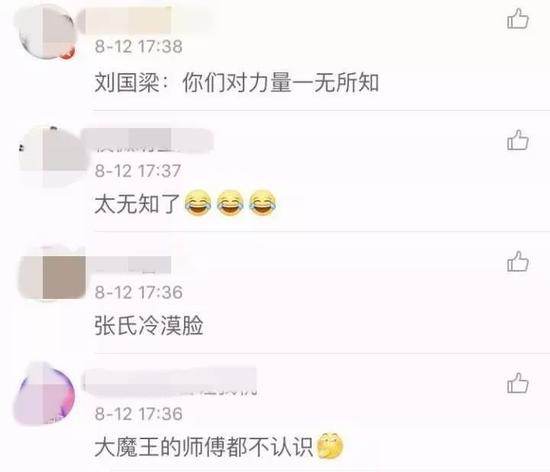Click the 8-12 17:37 timestamp

pos(138,171)
